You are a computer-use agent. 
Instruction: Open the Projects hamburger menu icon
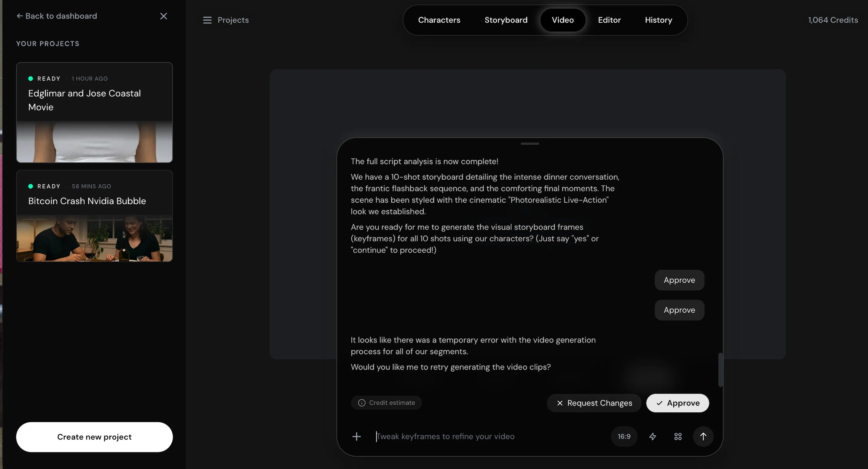(x=207, y=20)
